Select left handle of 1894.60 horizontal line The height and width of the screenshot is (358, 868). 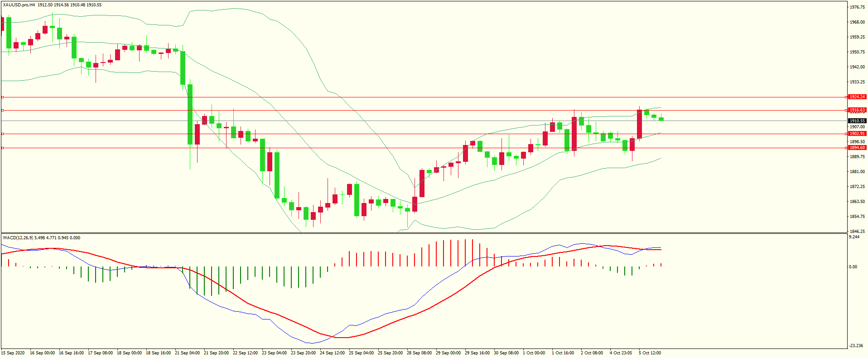[2, 148]
